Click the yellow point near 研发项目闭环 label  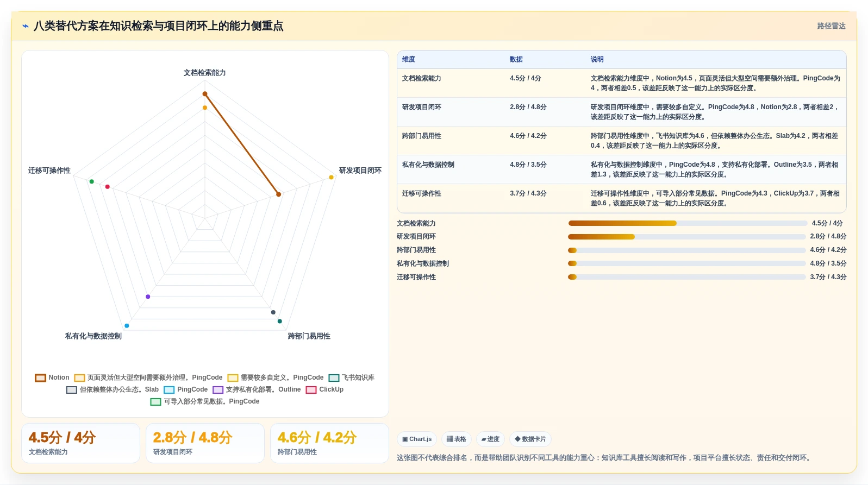click(332, 178)
